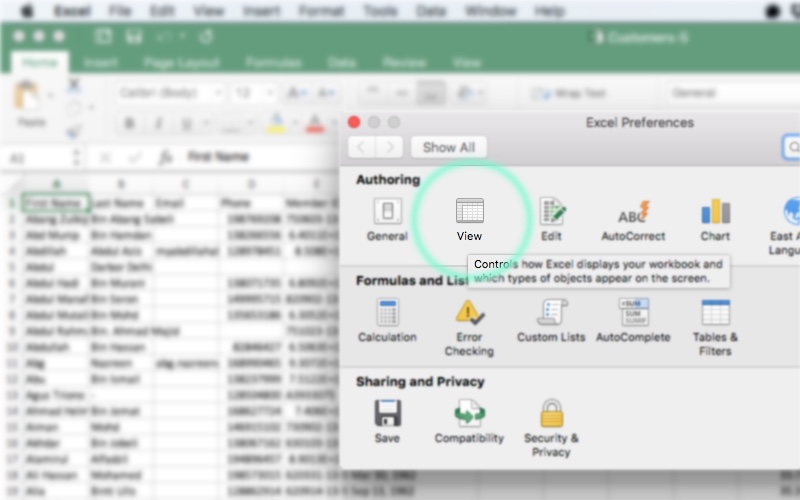Close the Excel Preferences window
The image size is (800, 500).
354,122
